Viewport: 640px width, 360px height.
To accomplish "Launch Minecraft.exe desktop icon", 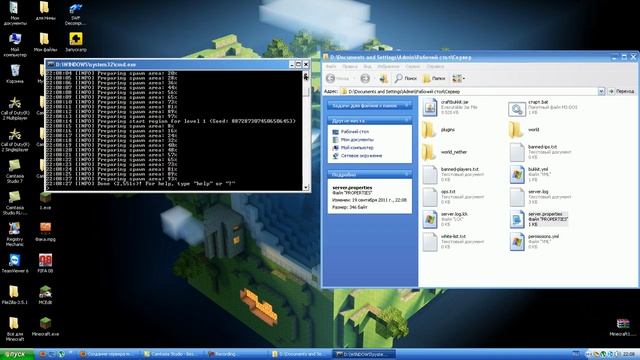I will coord(45,327).
